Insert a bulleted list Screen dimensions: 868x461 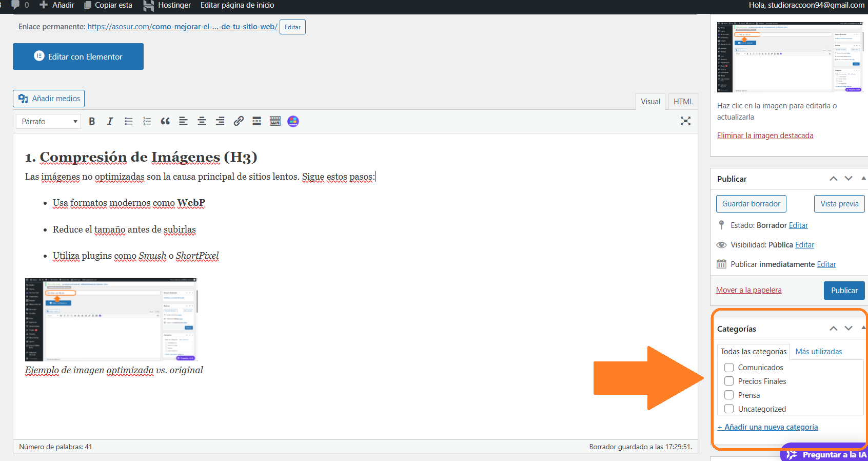pyautogui.click(x=128, y=121)
